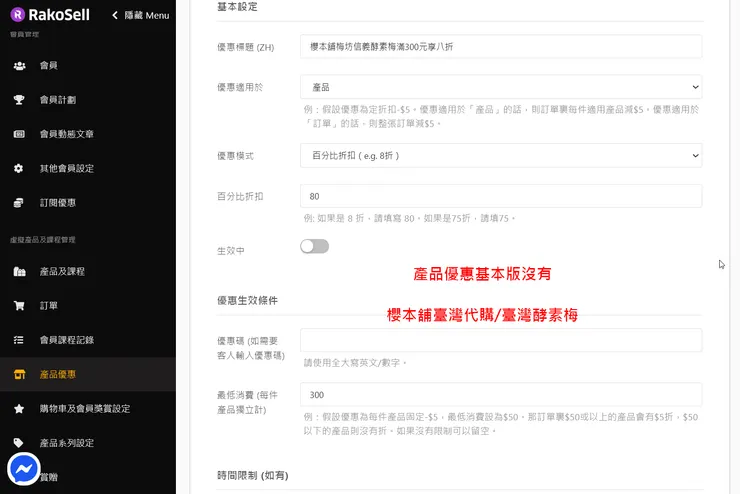The width and height of the screenshot is (740, 494).
Task: Open the 優惠適用於 dropdown
Action: [x=501, y=87]
